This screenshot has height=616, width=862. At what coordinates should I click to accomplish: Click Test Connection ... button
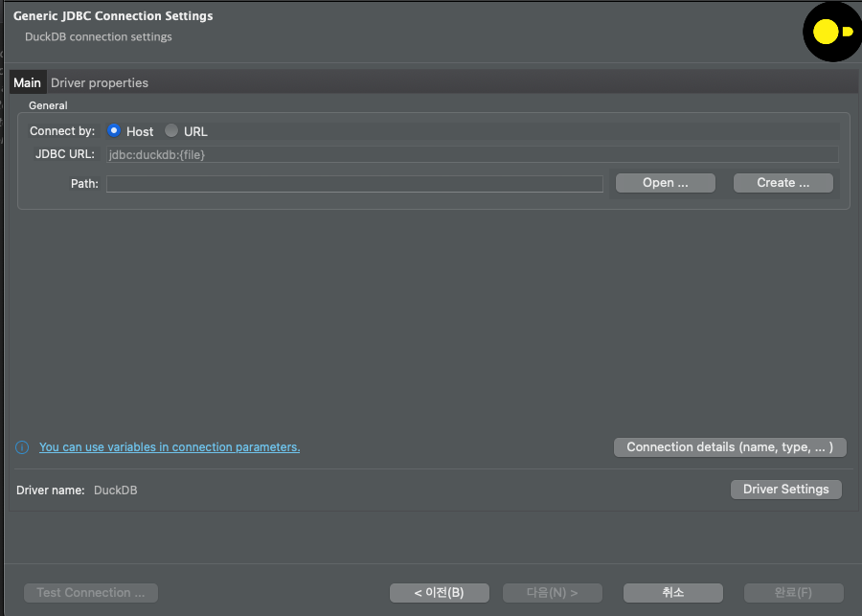coord(91,593)
